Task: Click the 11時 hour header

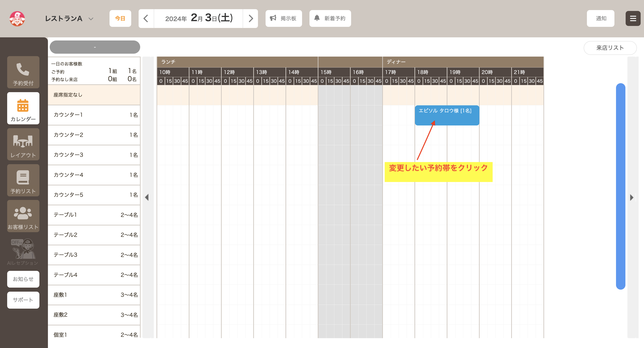Action: pyautogui.click(x=205, y=72)
